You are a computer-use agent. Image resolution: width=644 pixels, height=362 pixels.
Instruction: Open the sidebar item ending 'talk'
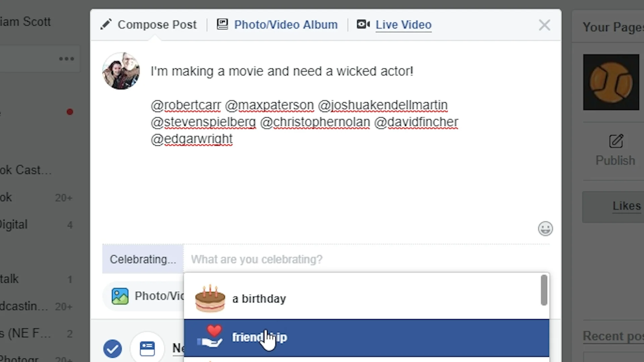click(9, 279)
